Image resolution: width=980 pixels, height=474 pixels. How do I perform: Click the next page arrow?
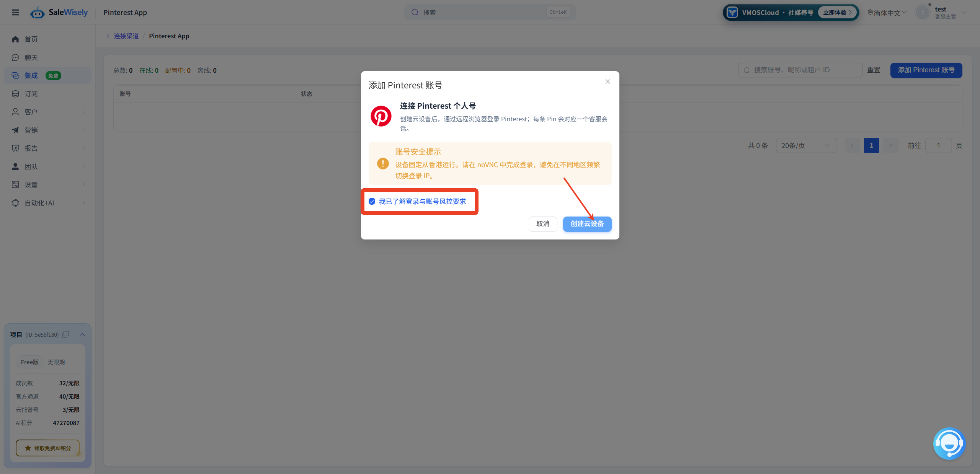[x=890, y=146]
